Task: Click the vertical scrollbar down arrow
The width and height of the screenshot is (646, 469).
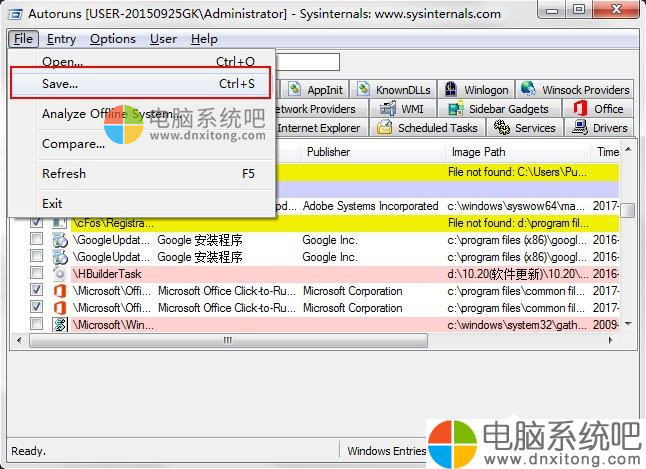Action: point(628,324)
